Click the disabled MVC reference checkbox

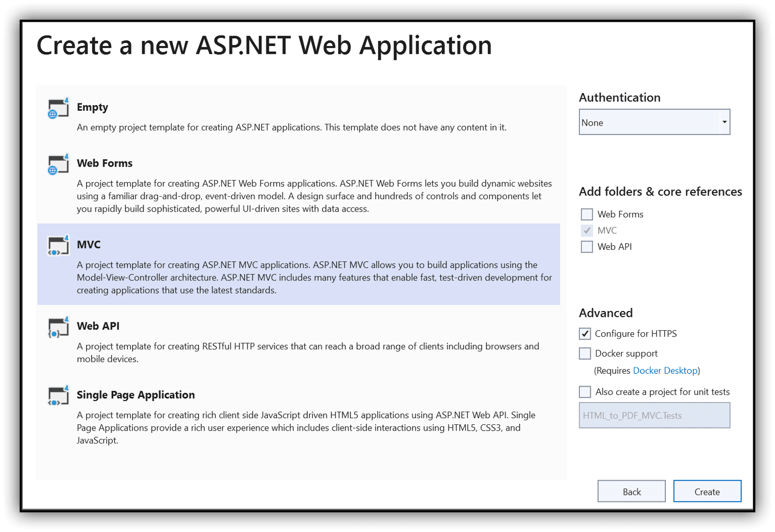[x=587, y=230]
